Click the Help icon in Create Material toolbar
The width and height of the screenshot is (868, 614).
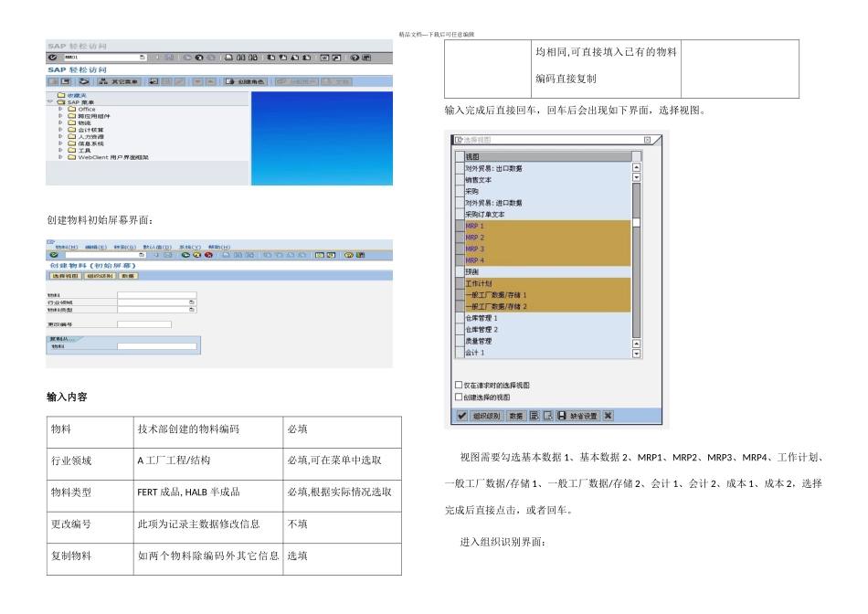coord(349,255)
